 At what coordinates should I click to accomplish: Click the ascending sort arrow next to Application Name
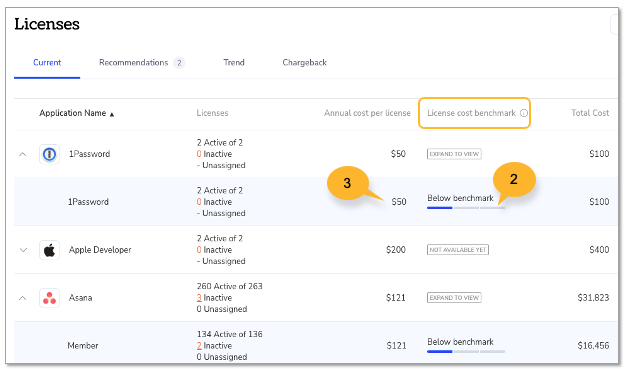[x=112, y=114]
